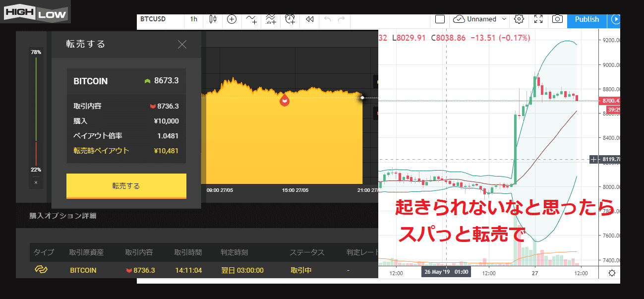
Task: Click the compare or add symbol icon
Action: point(232,19)
